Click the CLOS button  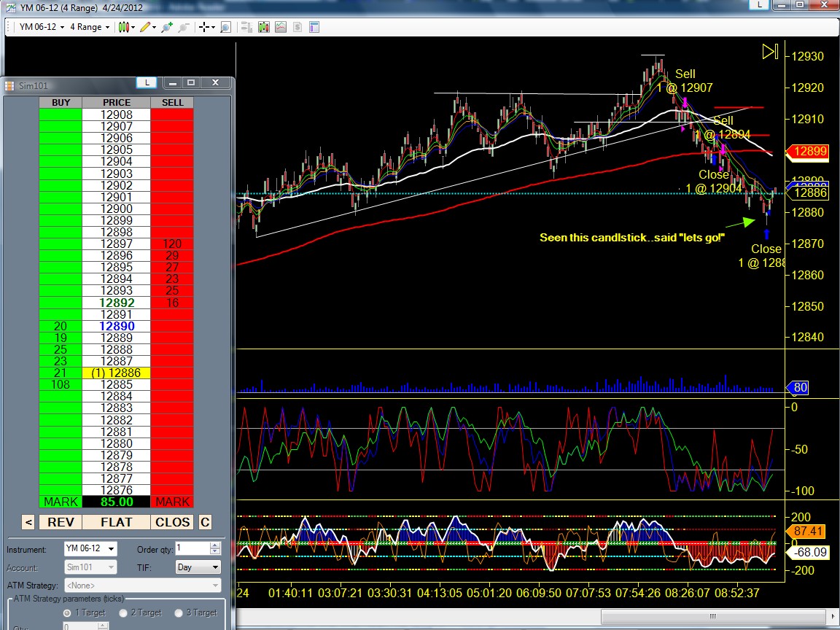[x=173, y=522]
